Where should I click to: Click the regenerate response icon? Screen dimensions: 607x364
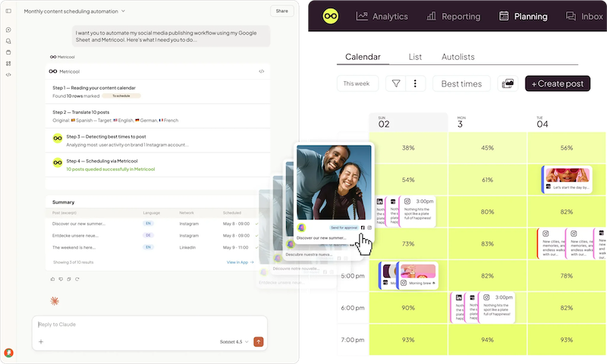point(77,279)
